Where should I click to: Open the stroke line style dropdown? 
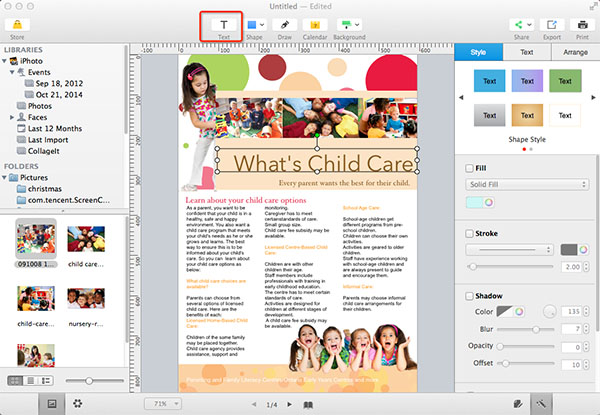point(510,250)
